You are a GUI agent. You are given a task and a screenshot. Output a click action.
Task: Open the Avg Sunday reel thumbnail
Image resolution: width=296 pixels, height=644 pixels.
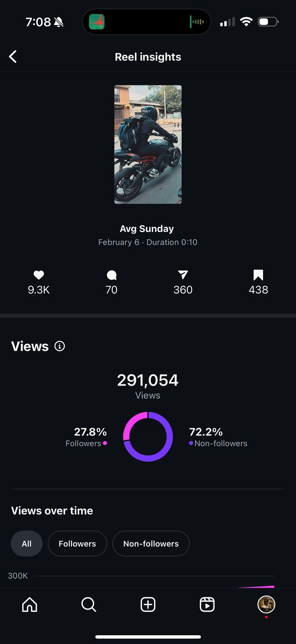[x=148, y=144]
